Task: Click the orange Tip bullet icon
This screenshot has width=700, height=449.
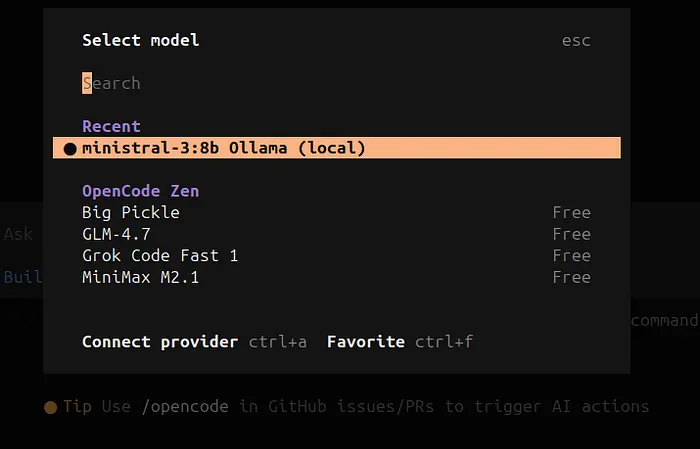Action: [x=50, y=407]
